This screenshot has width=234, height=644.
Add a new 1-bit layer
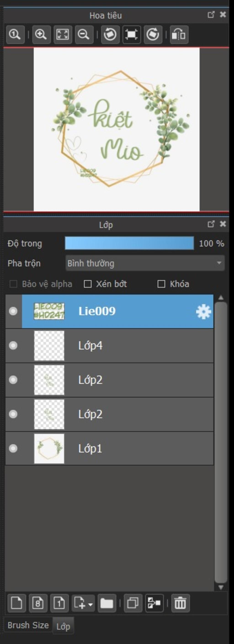59,603
